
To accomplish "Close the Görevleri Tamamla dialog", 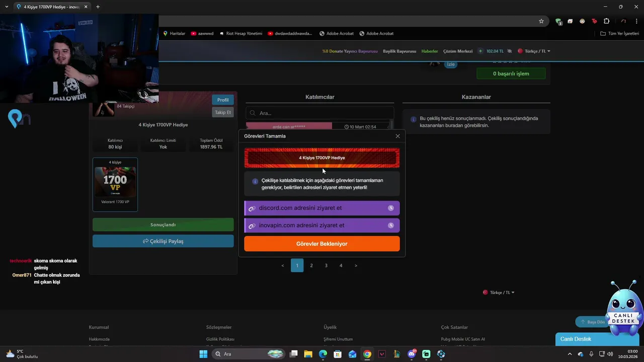I will click(397, 136).
